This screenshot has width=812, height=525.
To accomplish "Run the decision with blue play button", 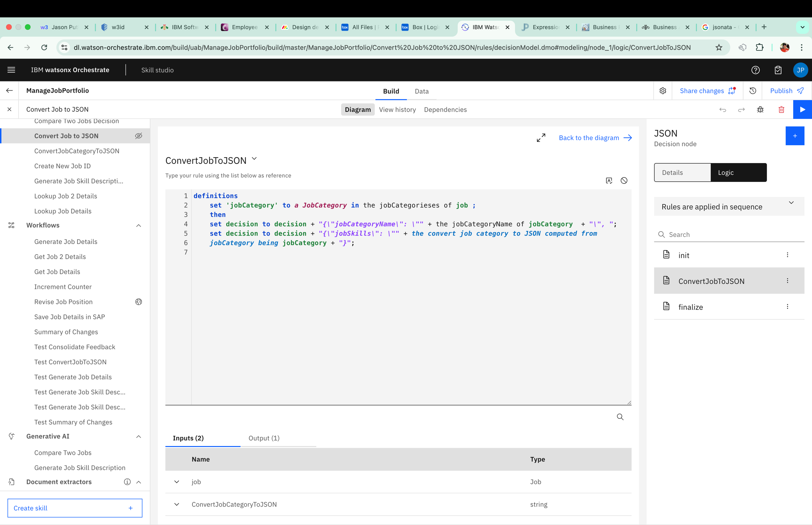I will 802,109.
